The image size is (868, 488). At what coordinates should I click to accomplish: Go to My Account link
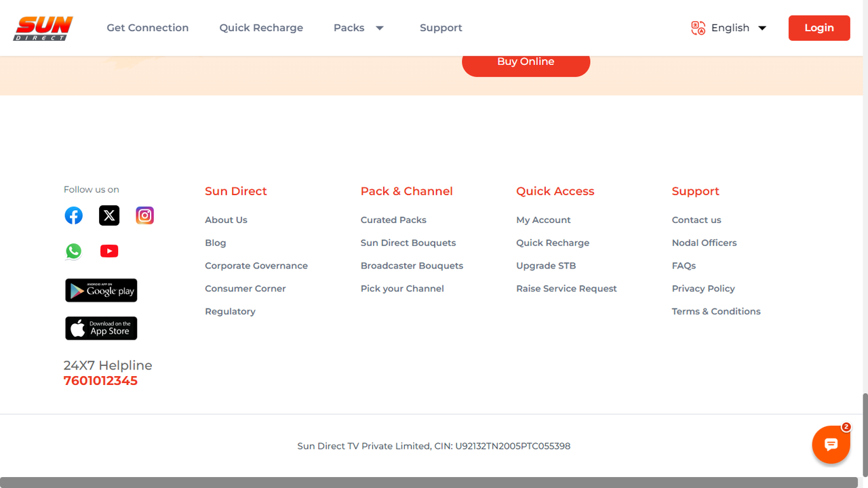[543, 220]
